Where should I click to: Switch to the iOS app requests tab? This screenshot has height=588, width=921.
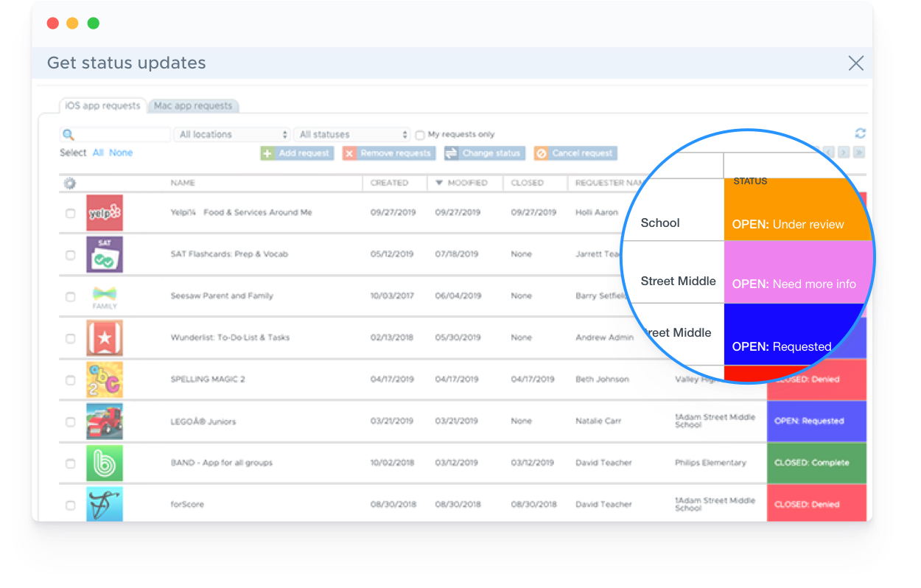(x=103, y=105)
